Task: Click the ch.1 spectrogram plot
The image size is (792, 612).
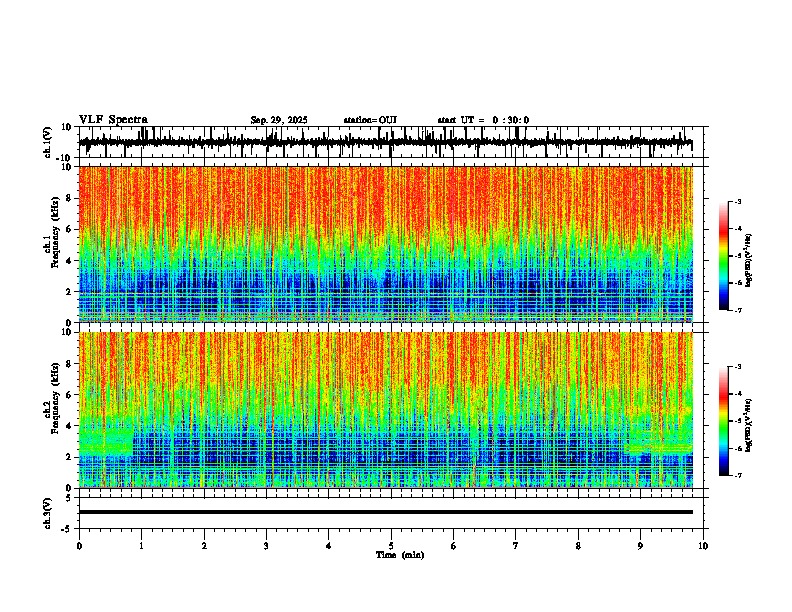Action: [x=386, y=244]
